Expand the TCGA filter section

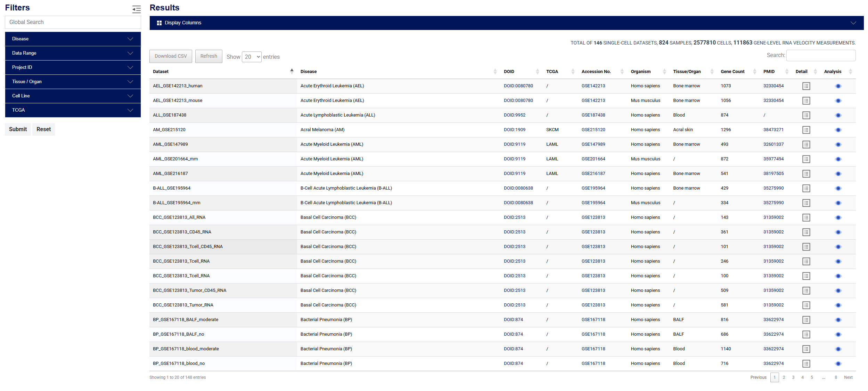pos(73,110)
